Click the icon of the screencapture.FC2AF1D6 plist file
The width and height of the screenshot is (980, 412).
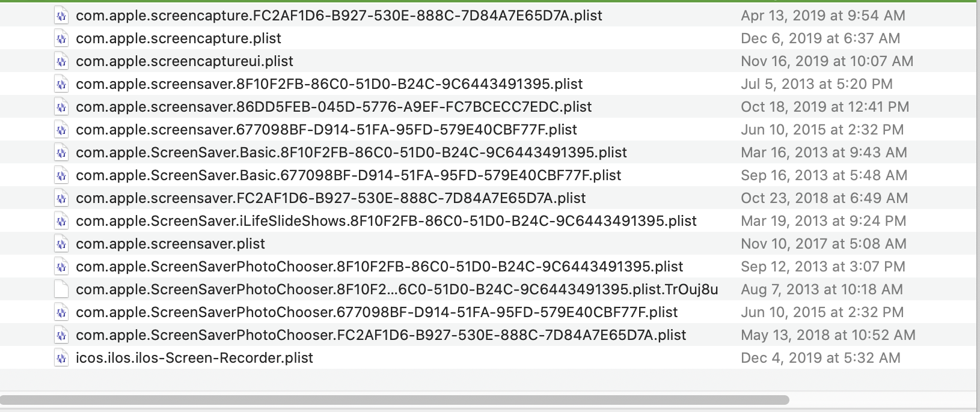(x=61, y=16)
